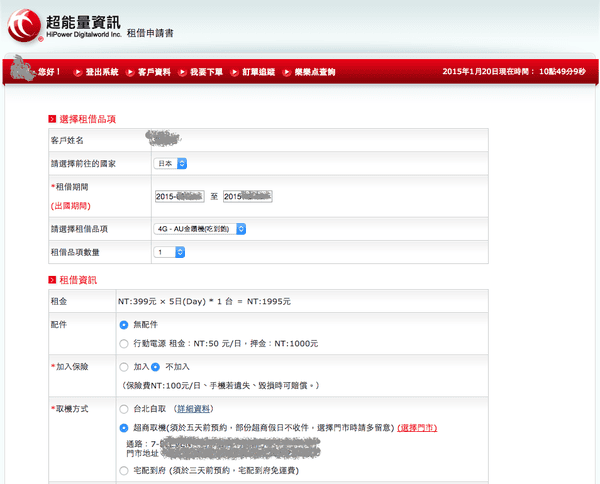Click the 選擇租借品項 section heading
This screenshot has height=484, width=600.
(x=88, y=119)
